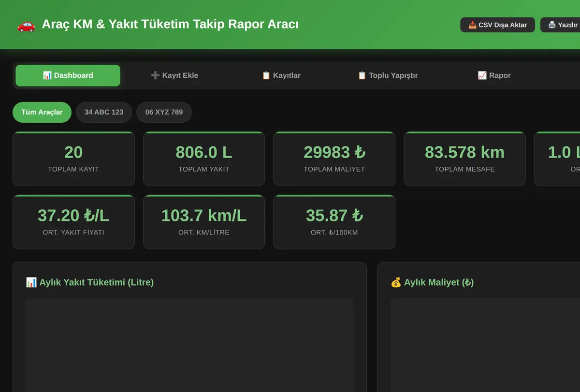Screen dimensions: 580x392
Task: Click the 83.578 km Toplam Mesafe card
Action: click(x=464, y=159)
